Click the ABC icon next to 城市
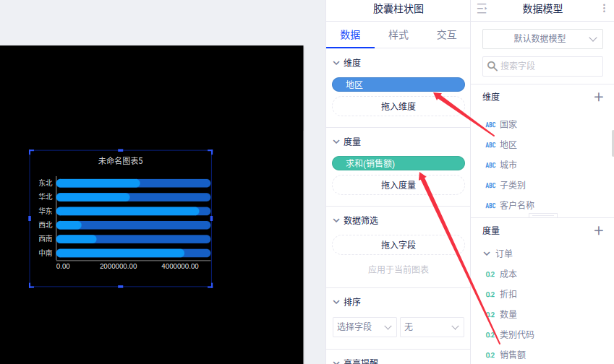614x364 pixels. (x=491, y=165)
